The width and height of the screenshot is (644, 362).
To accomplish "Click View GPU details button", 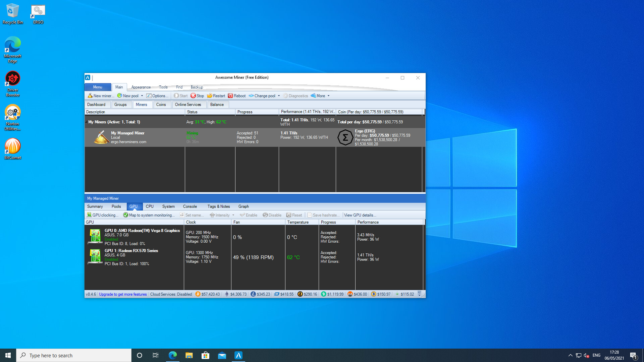I will pos(360,215).
